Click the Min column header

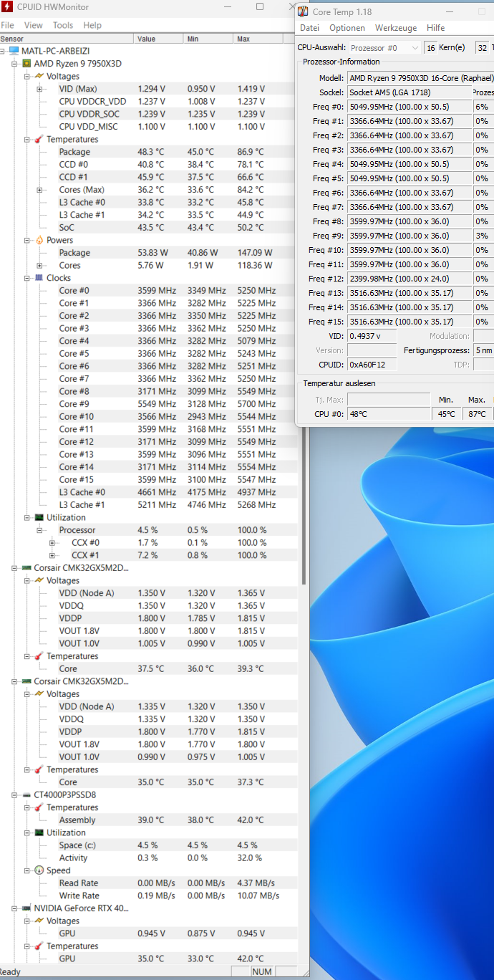(208, 39)
